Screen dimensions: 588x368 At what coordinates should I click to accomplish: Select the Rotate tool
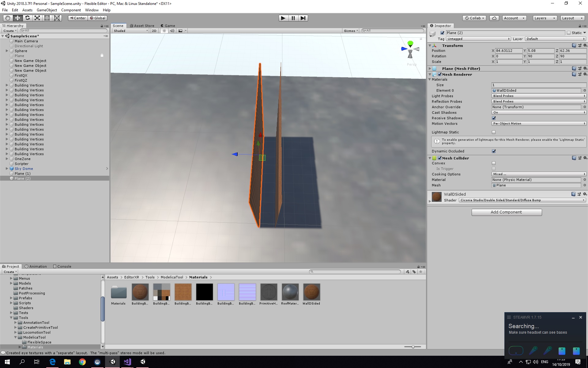(x=27, y=18)
